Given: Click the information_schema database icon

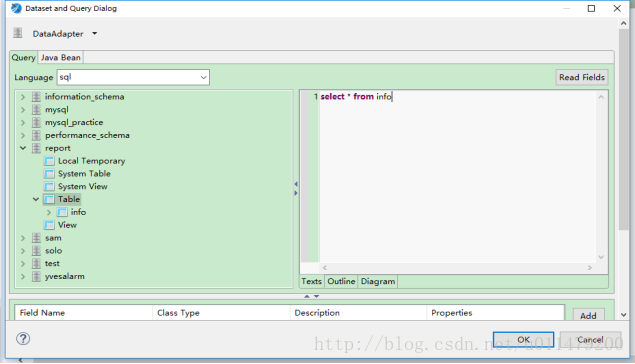Looking at the screenshot, I should tap(36, 97).
